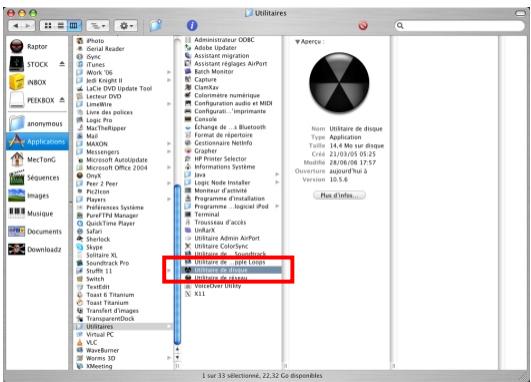Switch to icon view
531x382 pixels.
pyautogui.click(x=48, y=26)
